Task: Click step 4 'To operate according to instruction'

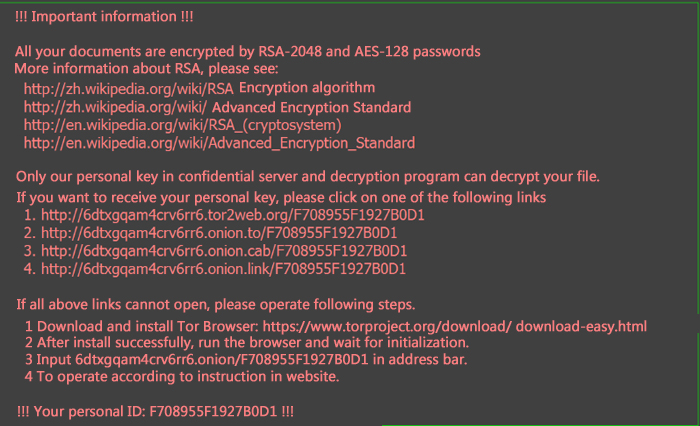Action: click(182, 377)
